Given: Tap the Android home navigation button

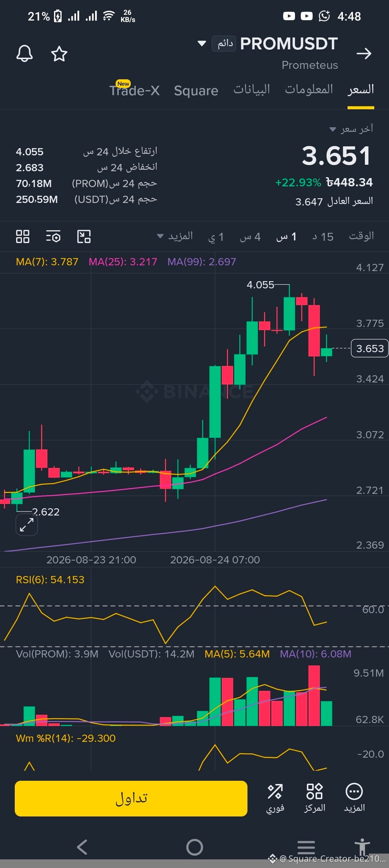Looking at the screenshot, I should tap(194, 847).
